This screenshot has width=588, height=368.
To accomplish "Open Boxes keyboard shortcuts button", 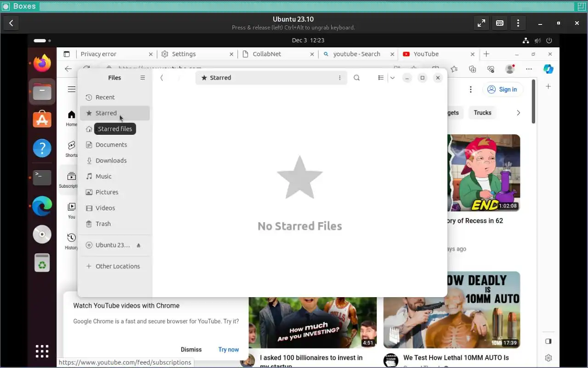I will [500, 23].
